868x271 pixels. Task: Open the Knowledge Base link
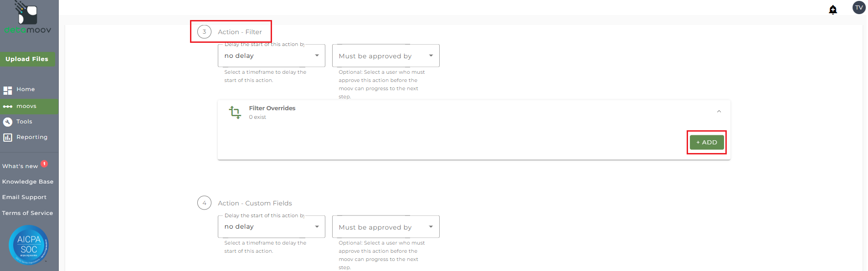click(28, 182)
